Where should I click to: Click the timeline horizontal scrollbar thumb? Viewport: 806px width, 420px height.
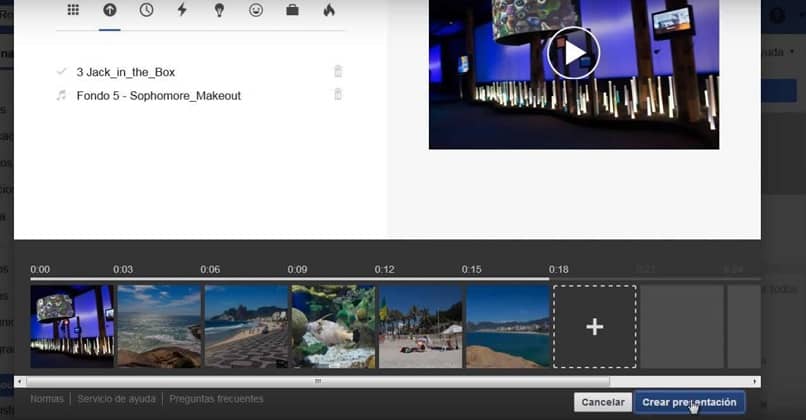(318, 381)
